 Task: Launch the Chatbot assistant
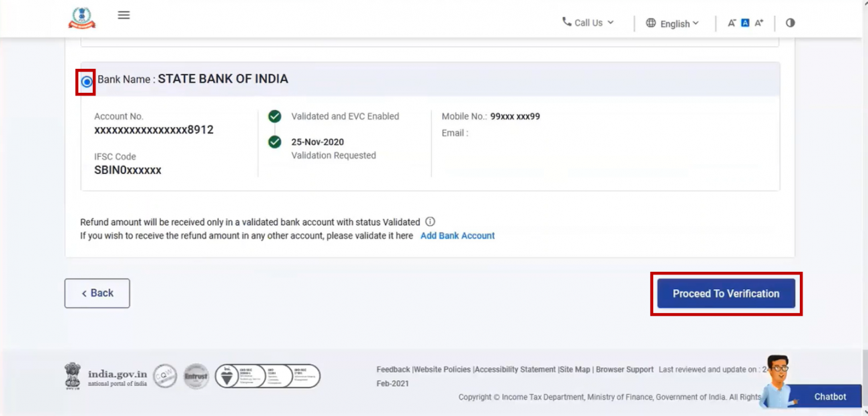pyautogui.click(x=830, y=396)
